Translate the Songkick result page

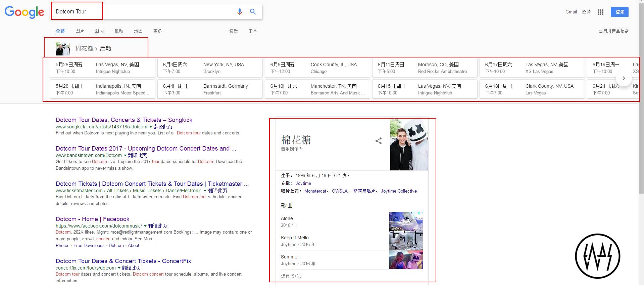[x=163, y=127]
